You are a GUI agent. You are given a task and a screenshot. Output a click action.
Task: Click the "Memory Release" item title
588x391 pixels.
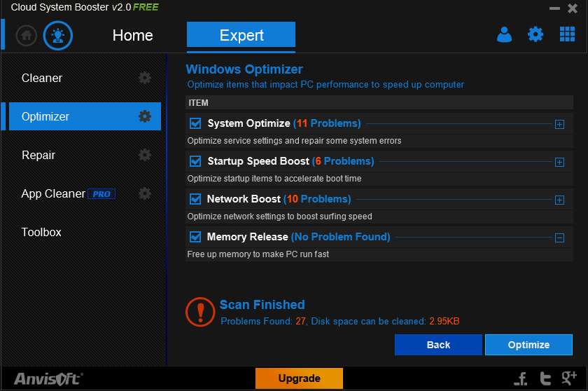pos(248,237)
